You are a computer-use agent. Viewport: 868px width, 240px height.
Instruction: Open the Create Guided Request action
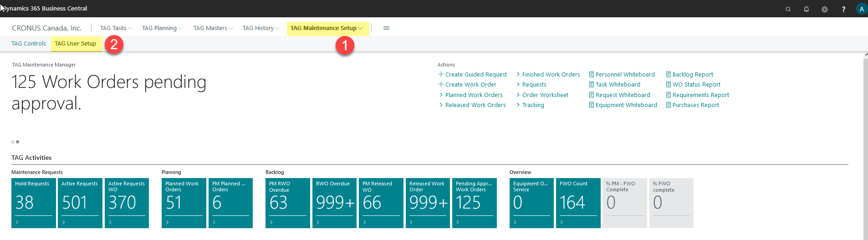(476, 74)
